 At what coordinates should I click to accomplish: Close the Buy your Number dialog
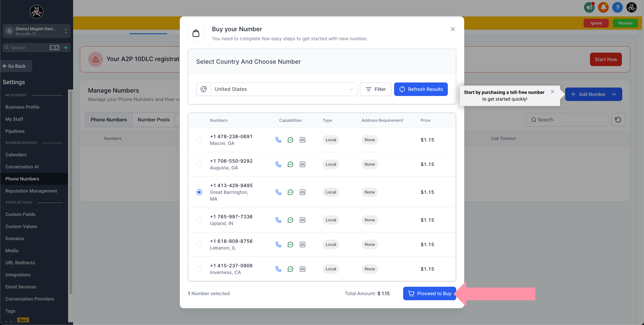[x=453, y=29]
